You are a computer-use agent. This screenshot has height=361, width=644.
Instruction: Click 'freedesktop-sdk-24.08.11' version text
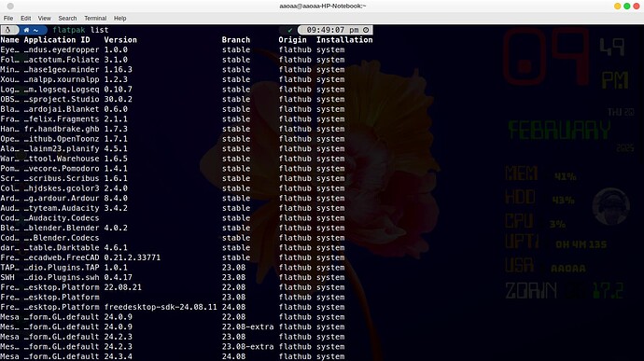[161, 307]
